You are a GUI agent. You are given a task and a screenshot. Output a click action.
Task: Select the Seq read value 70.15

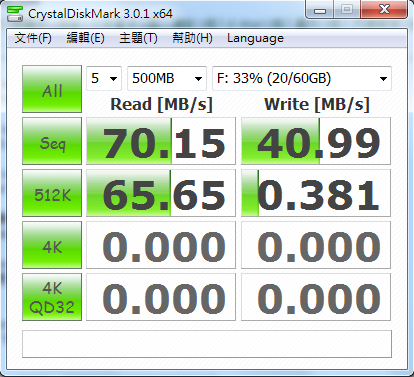tap(161, 141)
